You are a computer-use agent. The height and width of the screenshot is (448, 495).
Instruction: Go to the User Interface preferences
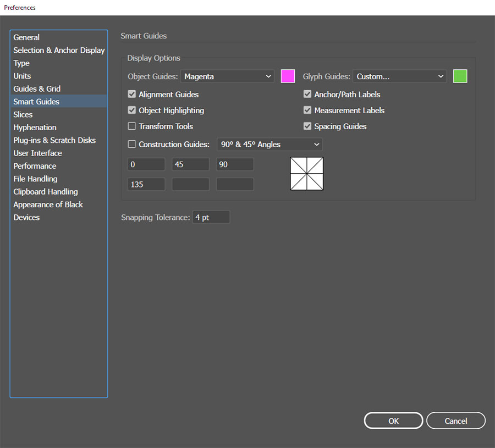[x=37, y=153]
